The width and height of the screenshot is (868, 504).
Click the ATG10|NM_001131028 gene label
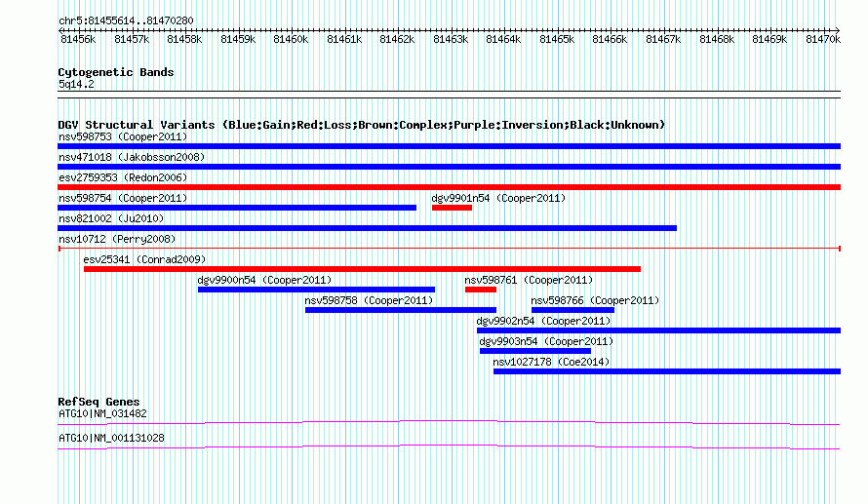click(x=111, y=438)
